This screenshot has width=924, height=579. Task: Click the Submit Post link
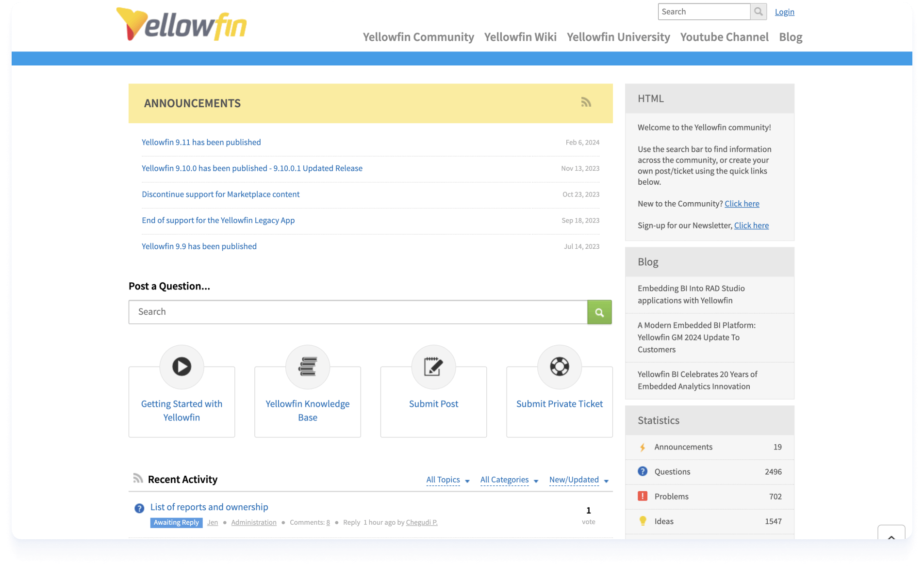coord(433,404)
